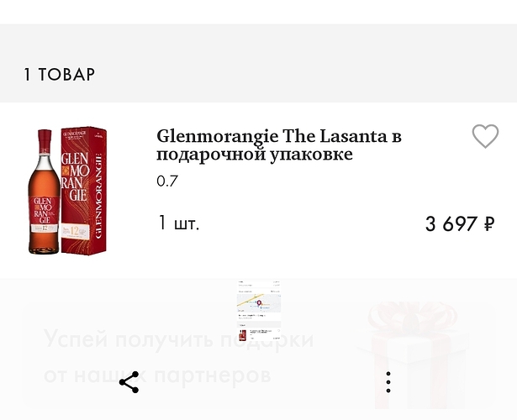Screen dimensions: 517x420
Task: Open the Glenmorangie The Lasanta product title
Action: (279, 145)
